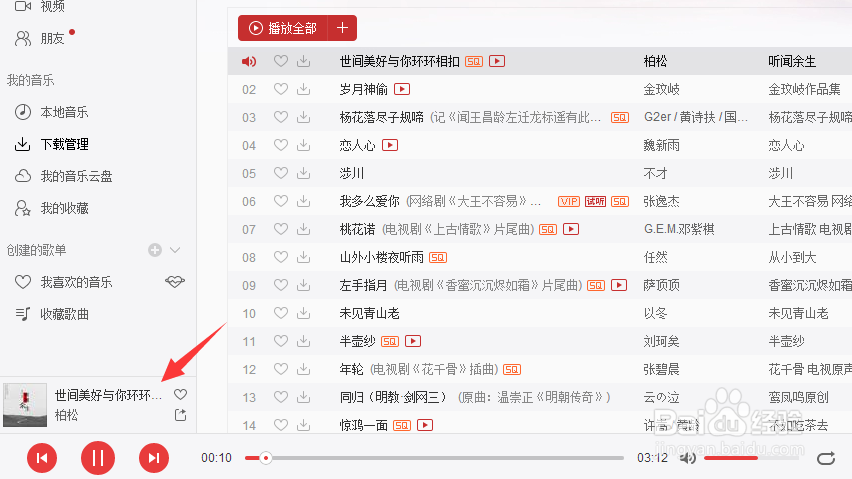Screen dimensions: 852x479
Task: Mute the player volume icon
Action: [x=688, y=458]
